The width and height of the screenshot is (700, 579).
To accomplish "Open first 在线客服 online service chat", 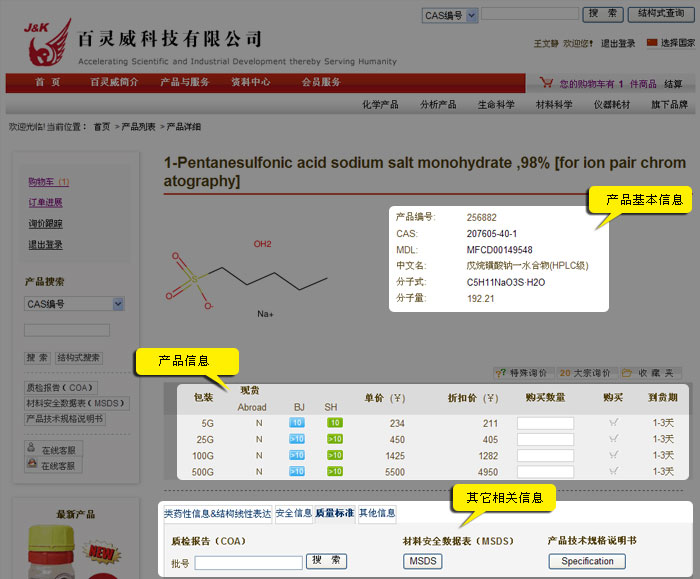I will tap(53, 449).
